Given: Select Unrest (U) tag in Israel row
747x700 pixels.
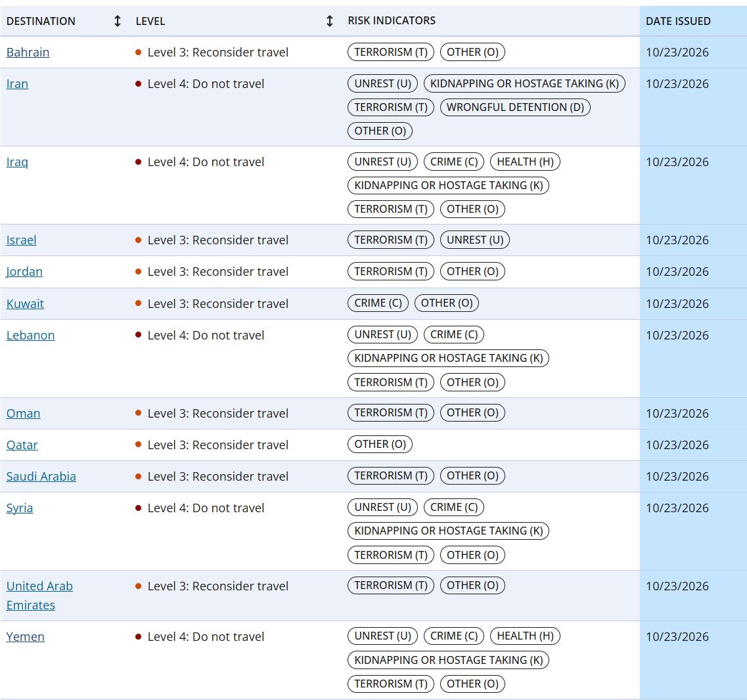Looking at the screenshot, I should point(475,240).
